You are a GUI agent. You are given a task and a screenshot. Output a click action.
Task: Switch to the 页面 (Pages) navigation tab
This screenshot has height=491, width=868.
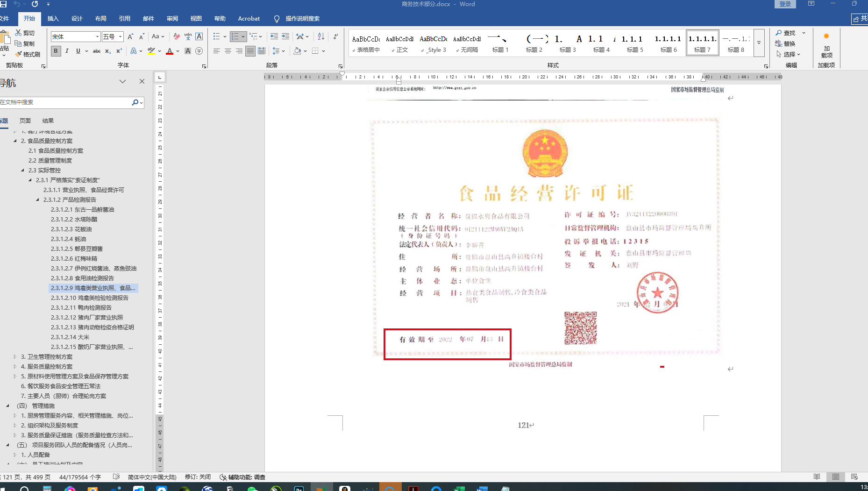point(25,121)
